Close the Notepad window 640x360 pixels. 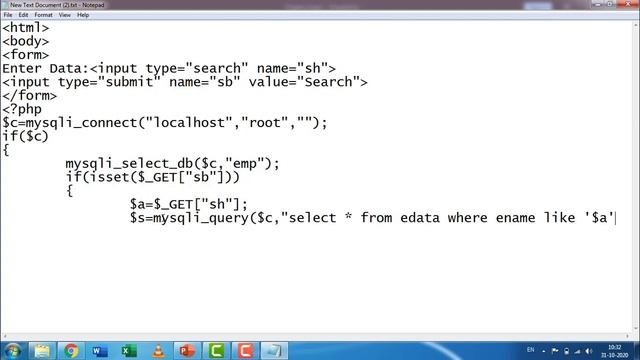[628, 4]
